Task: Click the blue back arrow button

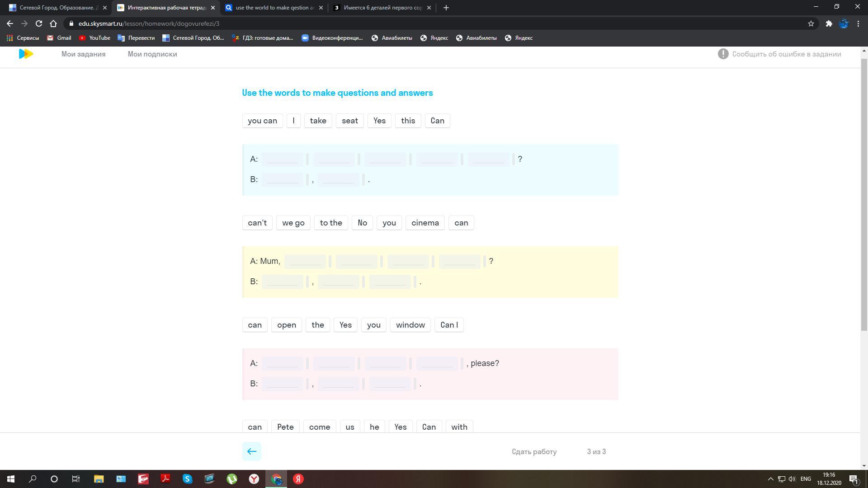Action: [252, 451]
